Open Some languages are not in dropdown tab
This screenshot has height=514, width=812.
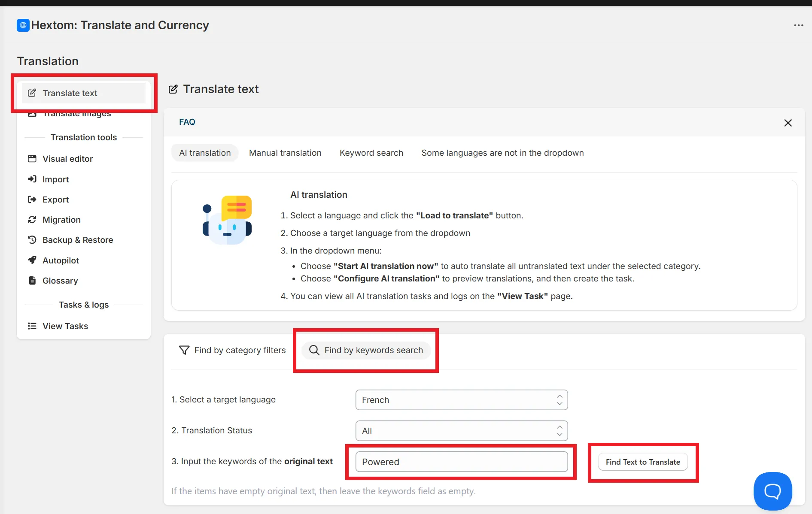click(x=502, y=153)
